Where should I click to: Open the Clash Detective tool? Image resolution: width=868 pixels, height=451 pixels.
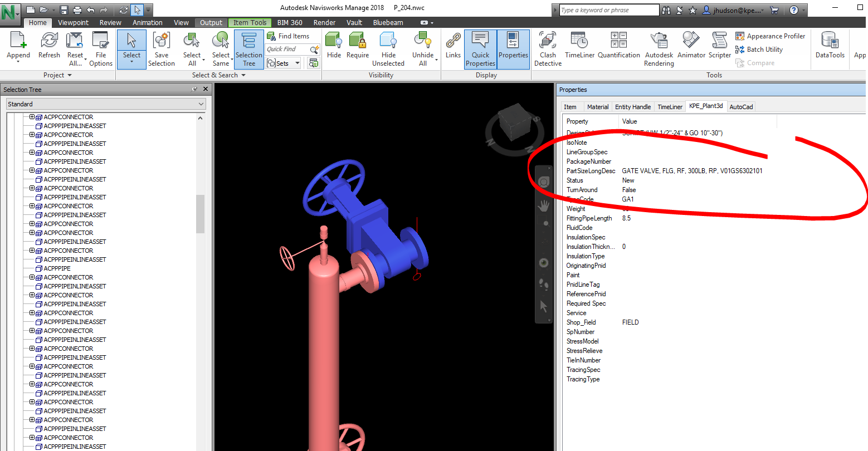[547, 49]
